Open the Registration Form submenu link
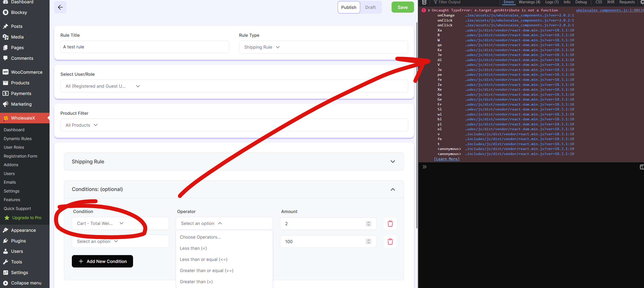This screenshot has height=288, width=644. click(20, 156)
